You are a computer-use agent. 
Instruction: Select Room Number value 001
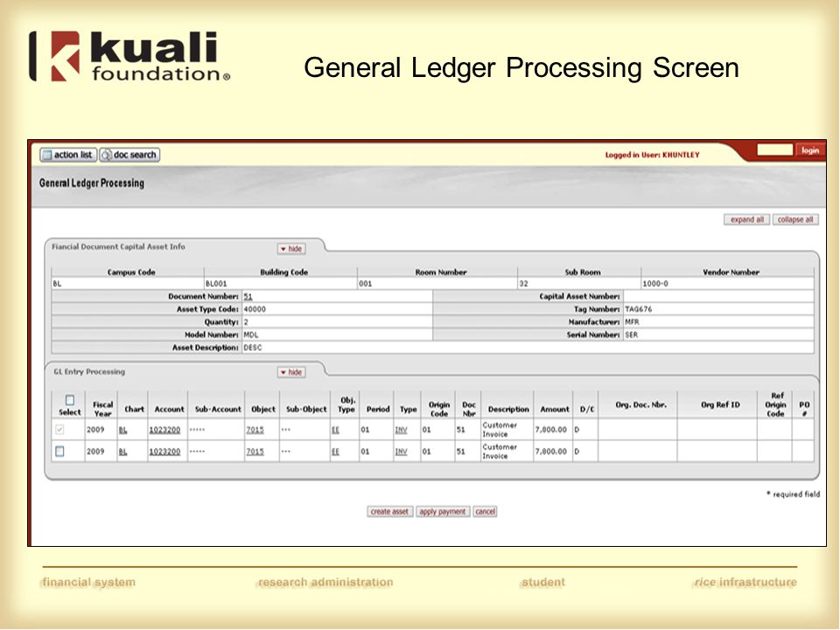pyautogui.click(x=366, y=283)
